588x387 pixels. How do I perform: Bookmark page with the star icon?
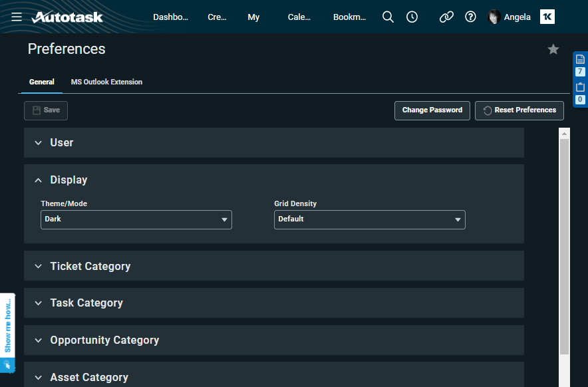(553, 49)
